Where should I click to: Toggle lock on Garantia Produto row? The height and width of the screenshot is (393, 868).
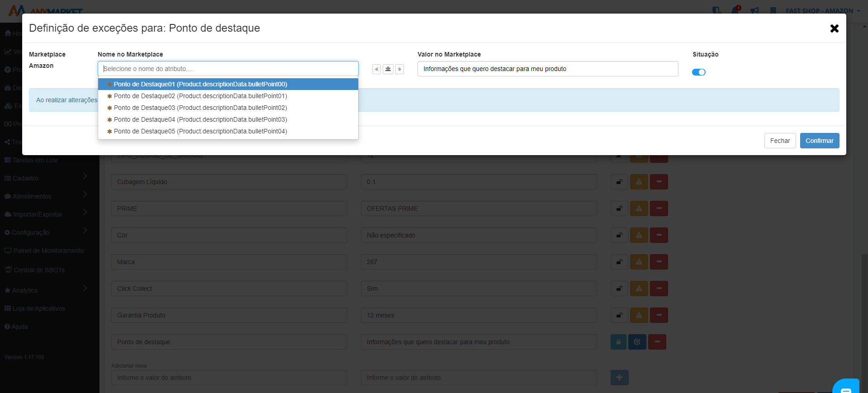point(619,315)
